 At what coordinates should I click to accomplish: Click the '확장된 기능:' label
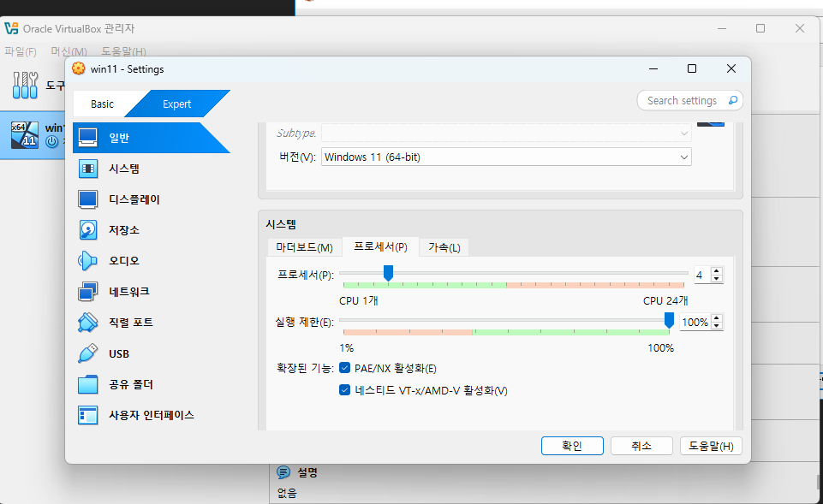pos(305,368)
